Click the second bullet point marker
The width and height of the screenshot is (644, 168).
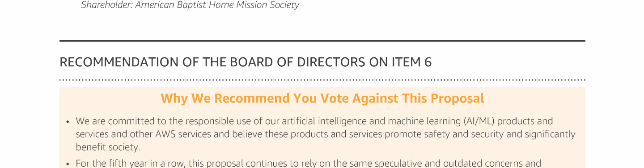point(67,164)
